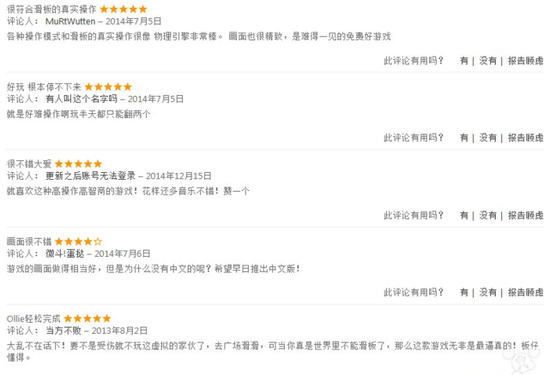Vote 有 on the 画面很不错 review

[464, 292]
